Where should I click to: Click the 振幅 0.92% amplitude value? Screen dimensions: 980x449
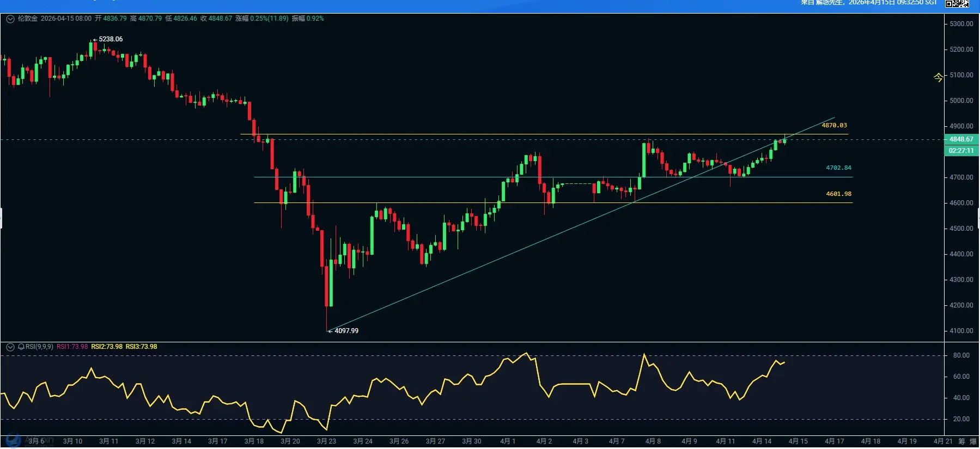pyautogui.click(x=308, y=19)
